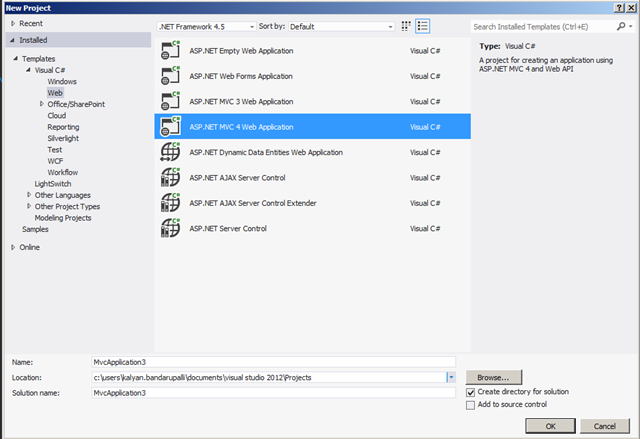Enable Add to source control checkbox
Viewport: 640px width, 439px height.
point(470,405)
